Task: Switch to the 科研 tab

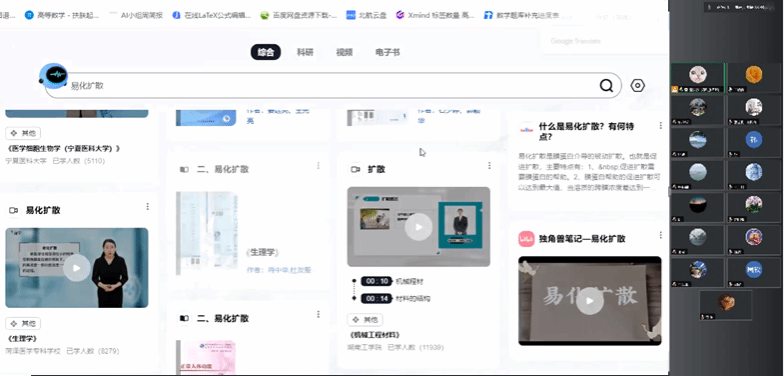Action: pyautogui.click(x=305, y=52)
